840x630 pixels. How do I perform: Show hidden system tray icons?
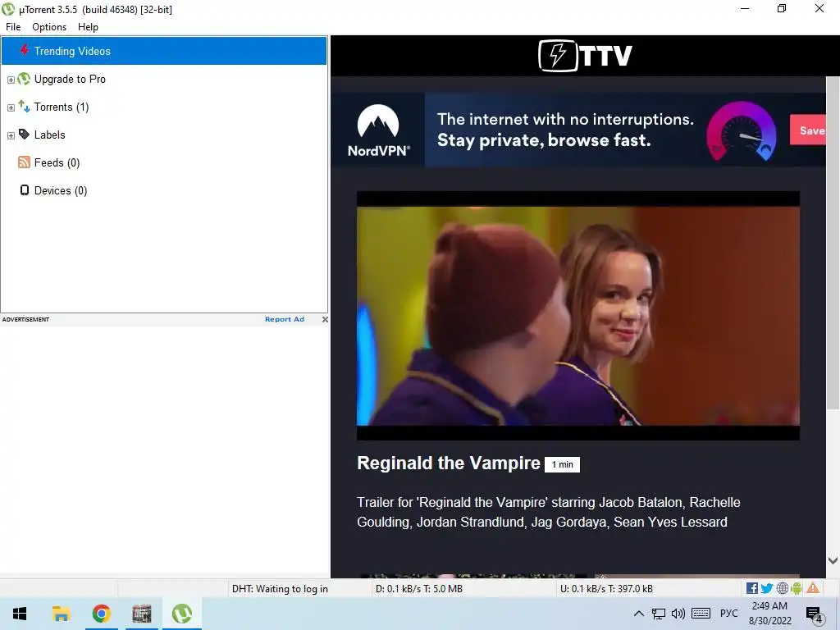tap(638, 614)
